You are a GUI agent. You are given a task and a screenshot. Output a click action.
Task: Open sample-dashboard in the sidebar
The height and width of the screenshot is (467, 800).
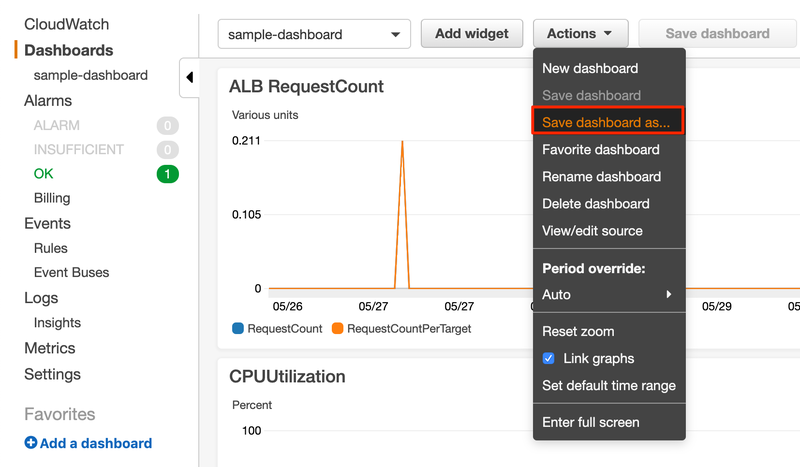[90, 75]
